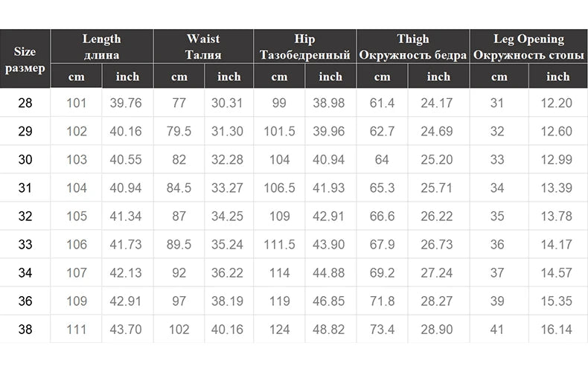Click thigh value 61.4 cm

382,103
